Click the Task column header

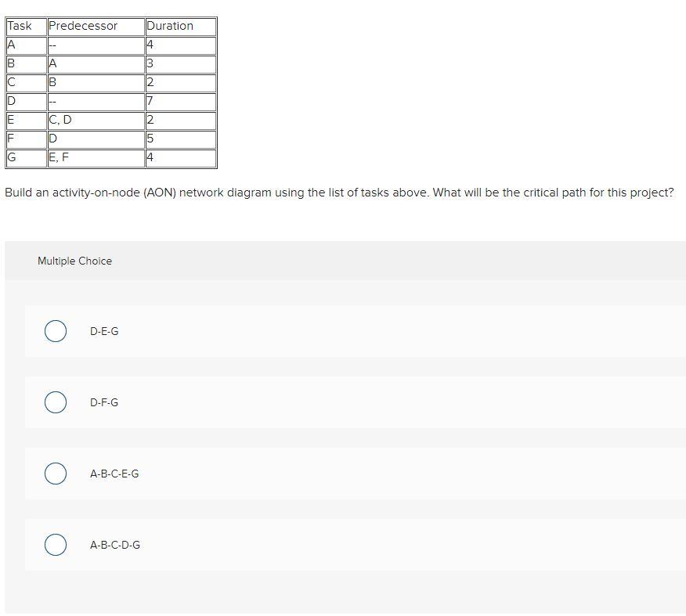pos(17,26)
